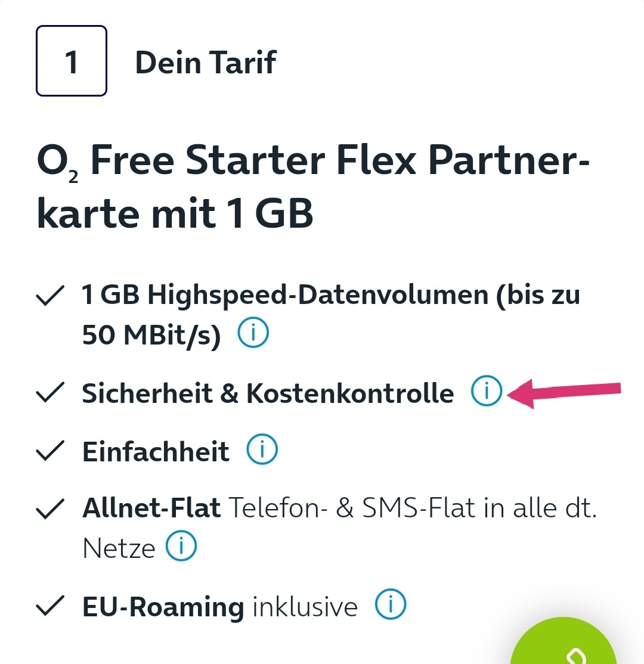Click checkmark next to 1 GB Highspeed-Datenvolumen
This screenshot has width=644, height=664.
point(50,295)
